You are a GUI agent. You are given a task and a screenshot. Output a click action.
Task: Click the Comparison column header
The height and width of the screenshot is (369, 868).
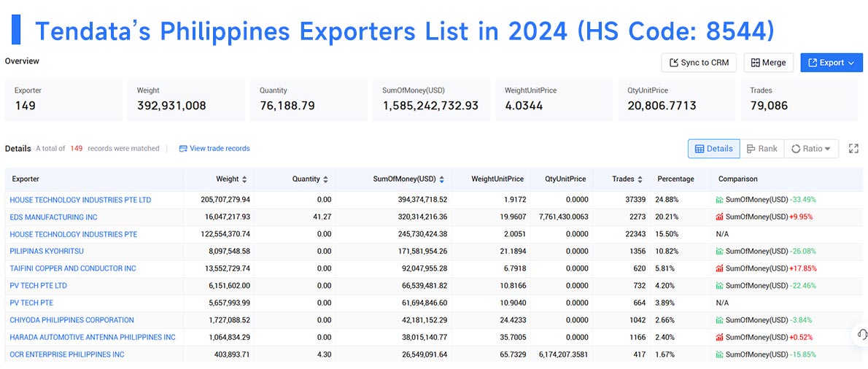coord(738,179)
